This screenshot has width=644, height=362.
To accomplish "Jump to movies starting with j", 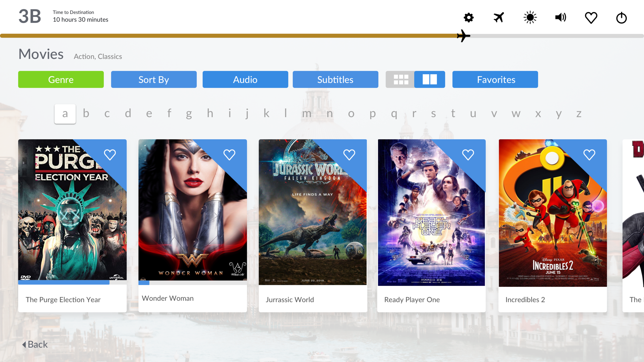I will [x=247, y=114].
